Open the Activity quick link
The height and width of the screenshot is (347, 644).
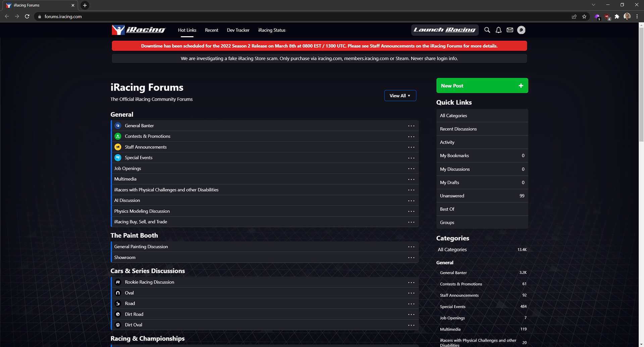pyautogui.click(x=482, y=142)
